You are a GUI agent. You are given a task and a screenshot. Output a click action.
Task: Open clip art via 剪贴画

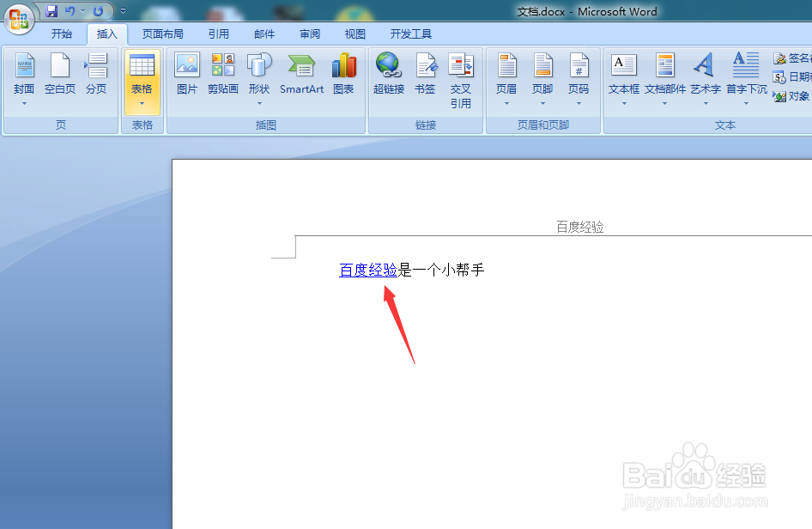click(223, 74)
